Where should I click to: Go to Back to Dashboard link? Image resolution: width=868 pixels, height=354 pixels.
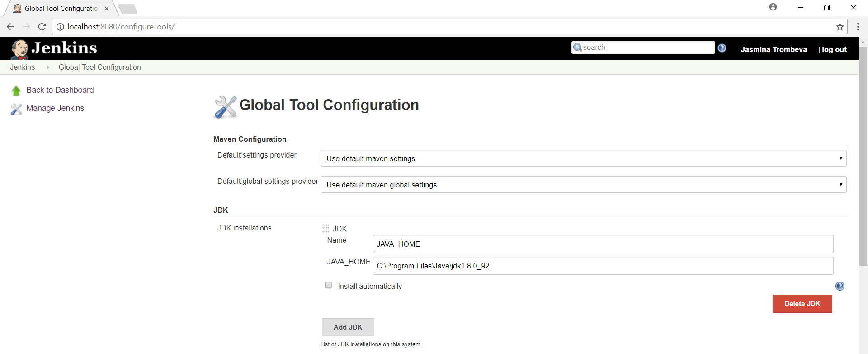[60, 90]
